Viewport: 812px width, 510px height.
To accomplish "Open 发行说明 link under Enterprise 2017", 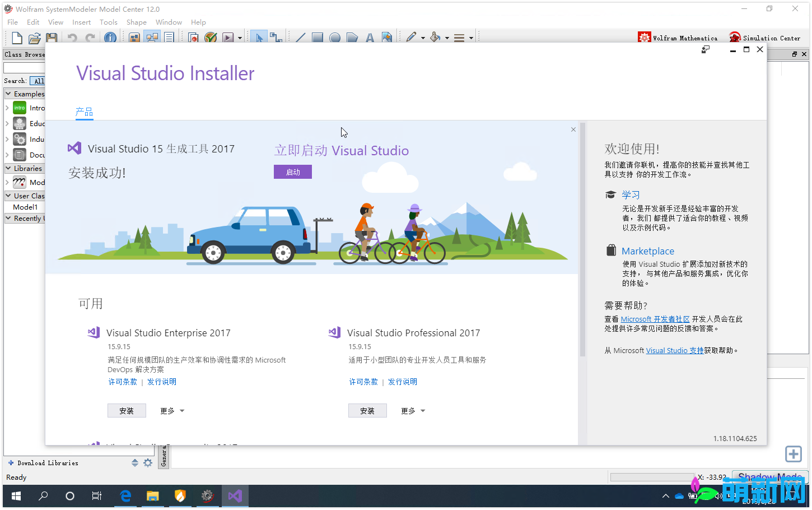I will point(162,382).
